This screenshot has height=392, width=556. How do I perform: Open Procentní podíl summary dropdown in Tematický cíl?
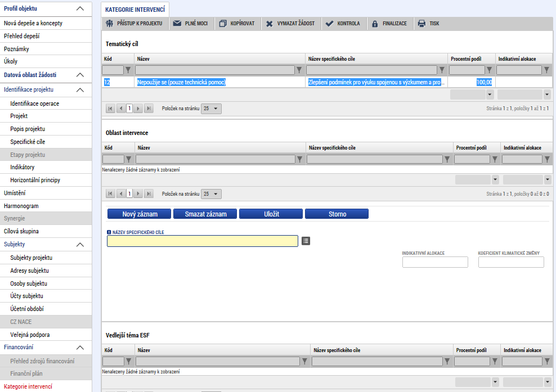(x=490, y=94)
